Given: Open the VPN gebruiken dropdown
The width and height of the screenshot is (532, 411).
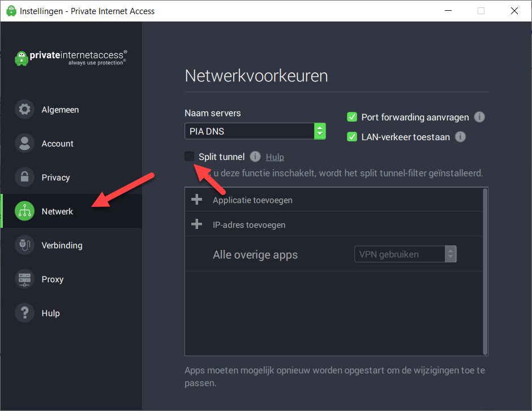Looking at the screenshot, I should coord(405,254).
